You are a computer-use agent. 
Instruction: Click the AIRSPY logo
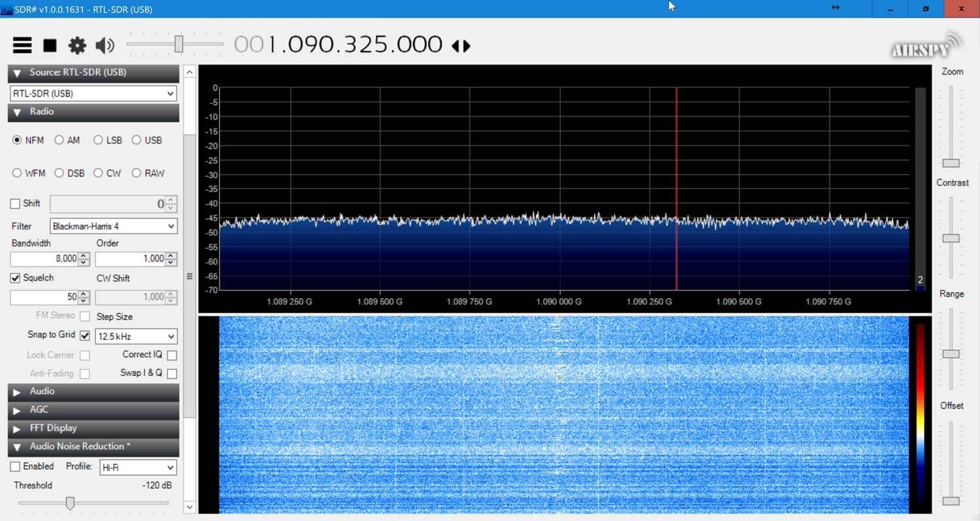pyautogui.click(x=926, y=46)
